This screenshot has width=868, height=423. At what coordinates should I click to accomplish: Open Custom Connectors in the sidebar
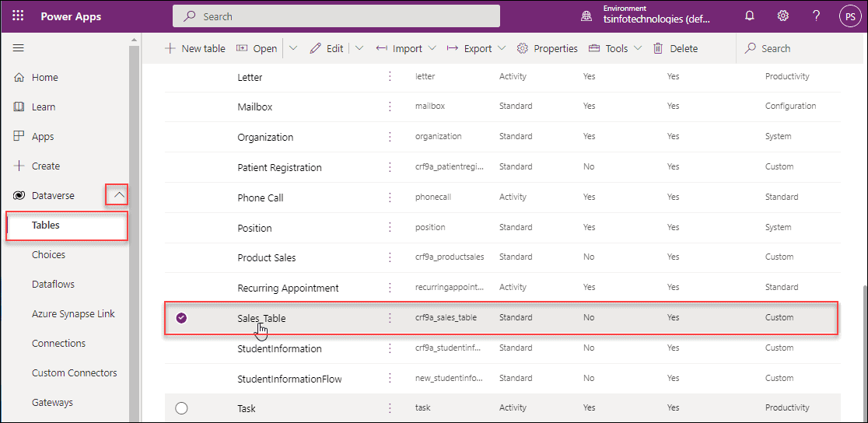[x=74, y=372]
